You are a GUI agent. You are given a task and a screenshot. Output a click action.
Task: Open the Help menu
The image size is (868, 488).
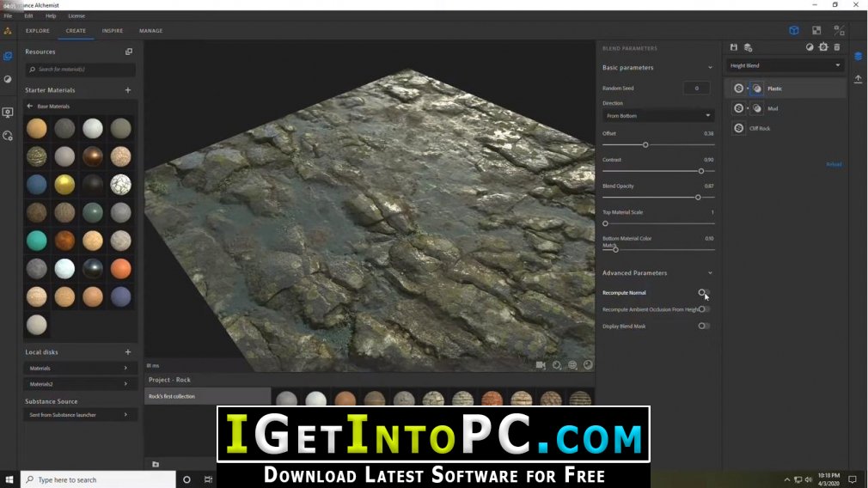tap(51, 16)
